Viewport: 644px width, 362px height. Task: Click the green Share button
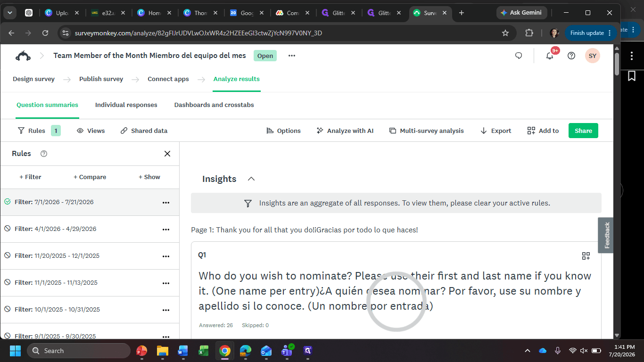(583, 131)
